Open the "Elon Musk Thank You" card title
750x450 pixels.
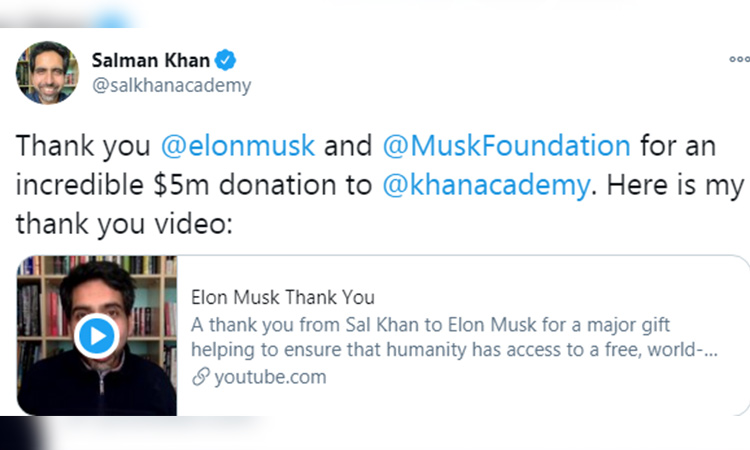(282, 297)
